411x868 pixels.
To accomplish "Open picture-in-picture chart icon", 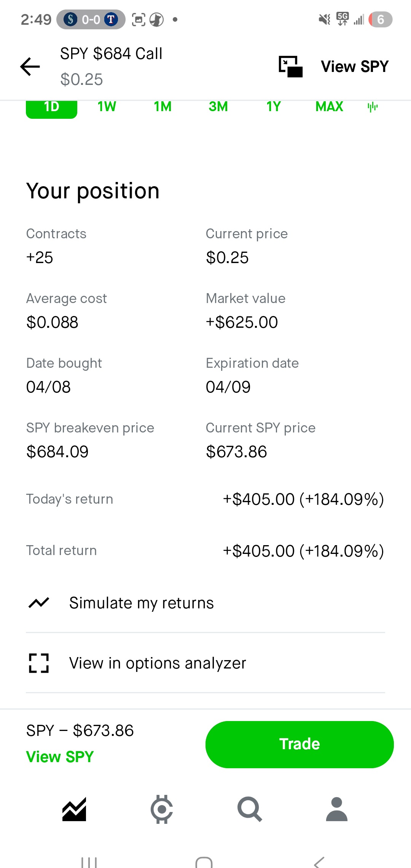I will [x=290, y=67].
